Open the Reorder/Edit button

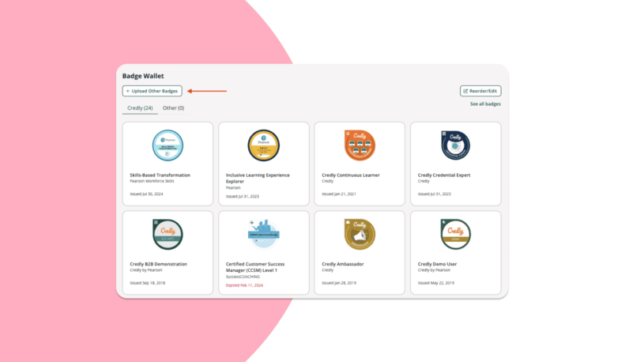pos(480,91)
